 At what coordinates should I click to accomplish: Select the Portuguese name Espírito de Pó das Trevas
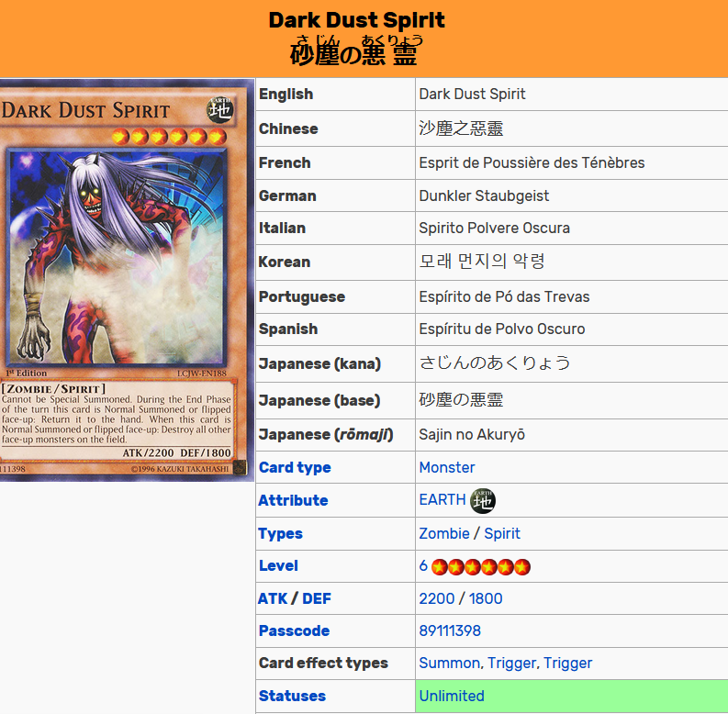pyautogui.click(x=504, y=296)
